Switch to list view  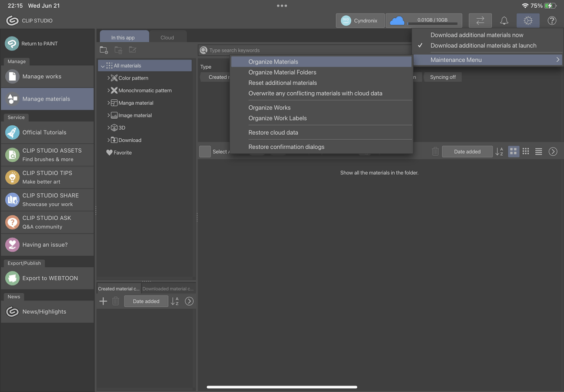(x=539, y=152)
